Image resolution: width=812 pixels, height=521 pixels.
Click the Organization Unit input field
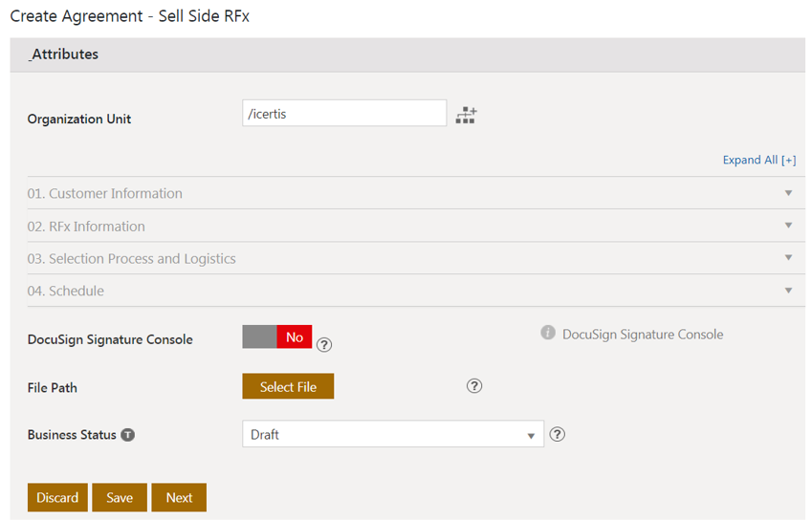[x=344, y=113]
